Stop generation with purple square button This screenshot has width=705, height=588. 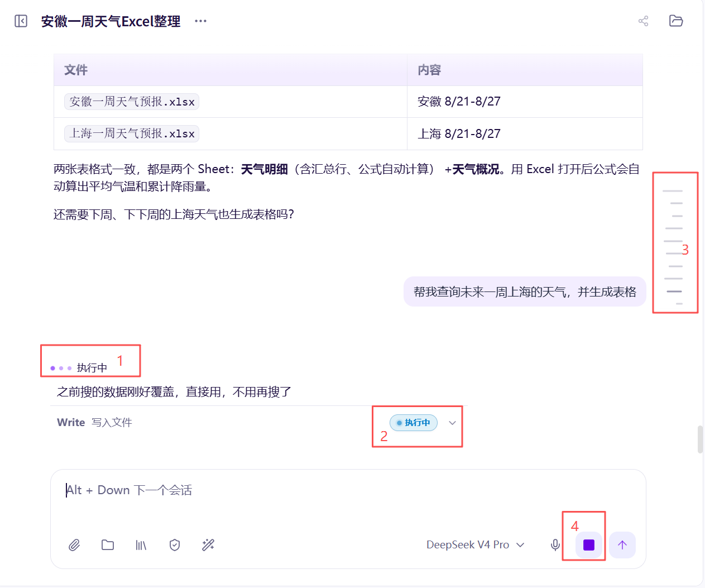[589, 545]
